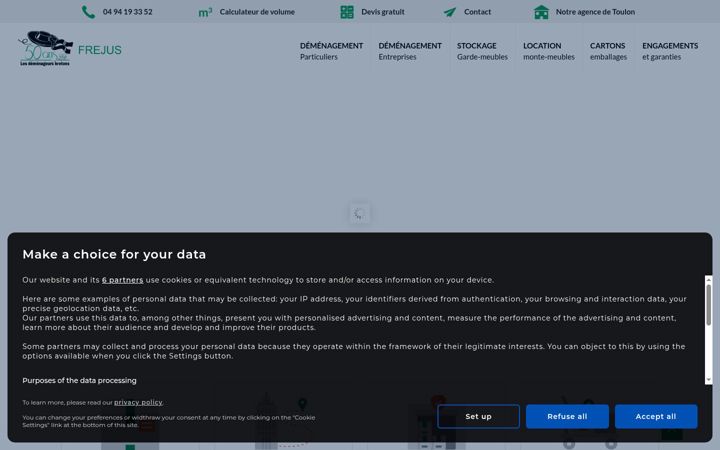The image size is (720, 450).
Task: Open Notre agence de Toulon link
Action: coord(596,12)
